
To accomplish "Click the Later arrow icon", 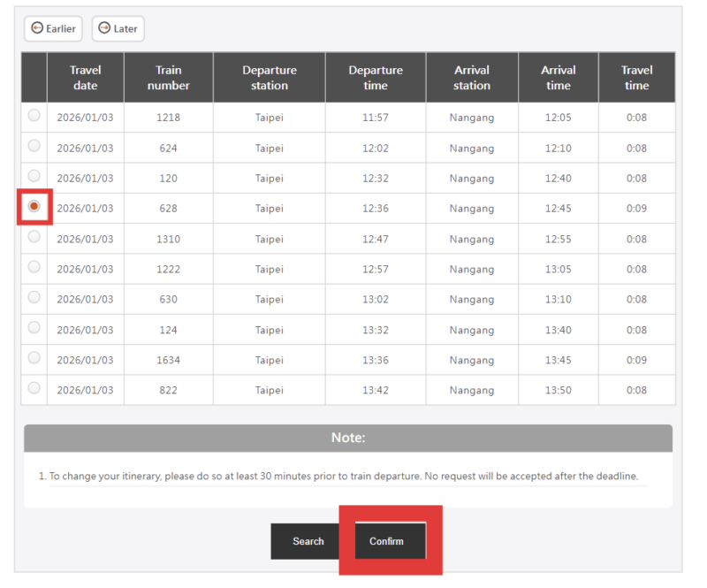I will pyautogui.click(x=104, y=28).
